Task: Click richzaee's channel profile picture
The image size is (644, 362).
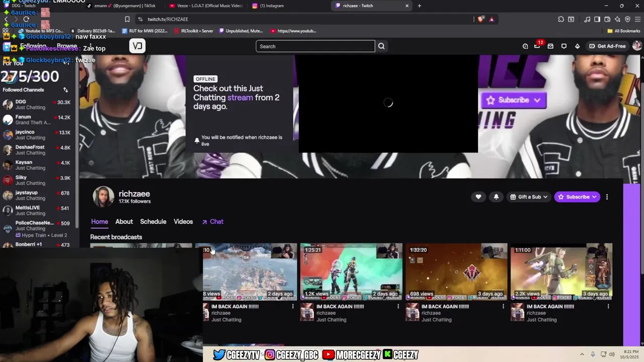Action: coord(103,197)
